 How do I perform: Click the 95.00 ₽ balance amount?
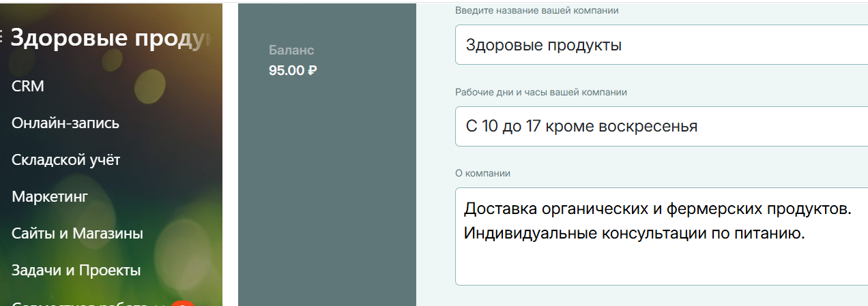click(x=293, y=70)
